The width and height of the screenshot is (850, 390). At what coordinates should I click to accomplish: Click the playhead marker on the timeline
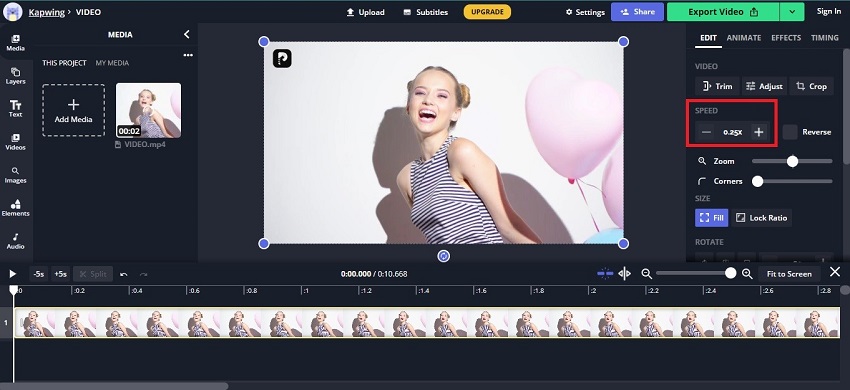pos(14,291)
